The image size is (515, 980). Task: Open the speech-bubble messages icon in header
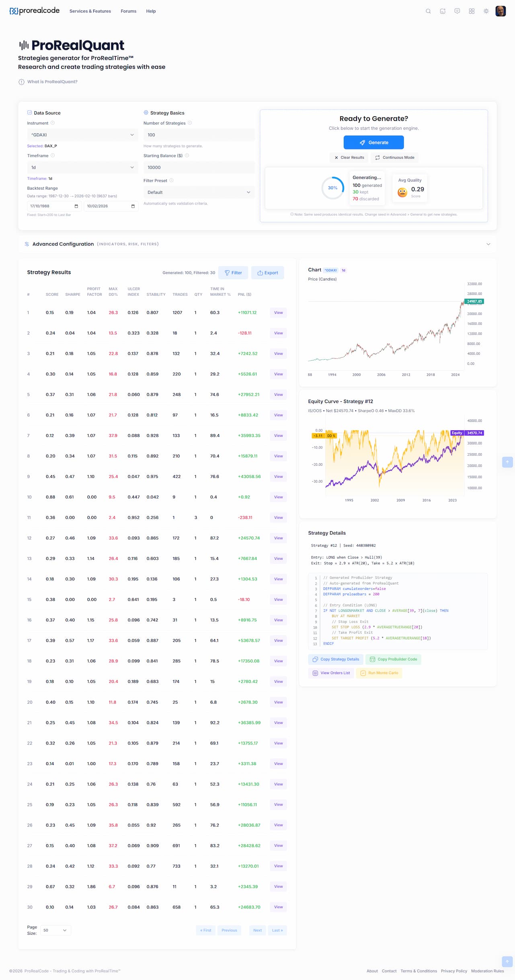pos(457,11)
